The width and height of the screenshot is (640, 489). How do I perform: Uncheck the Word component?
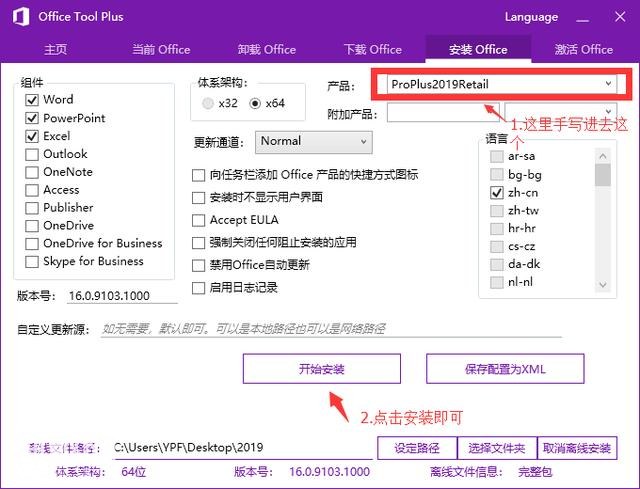pyautogui.click(x=32, y=100)
